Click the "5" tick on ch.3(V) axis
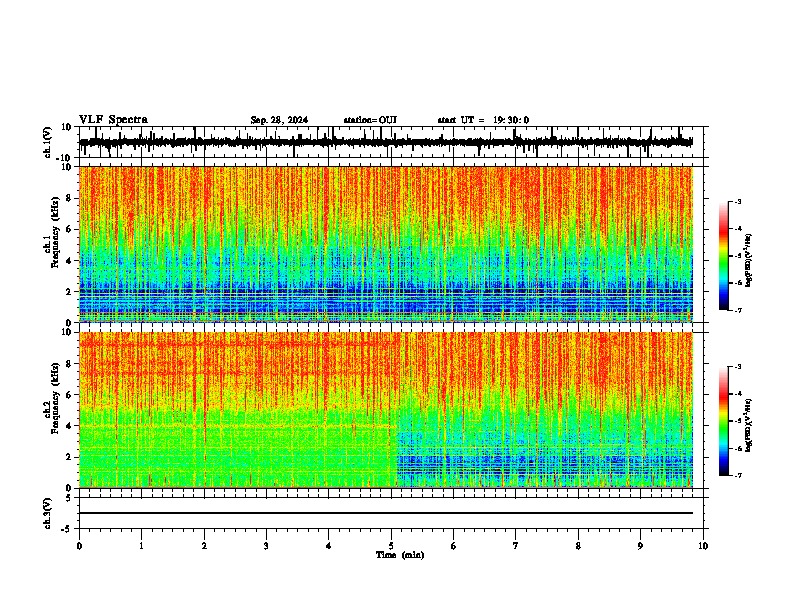This screenshot has width=792, height=612. (x=68, y=498)
